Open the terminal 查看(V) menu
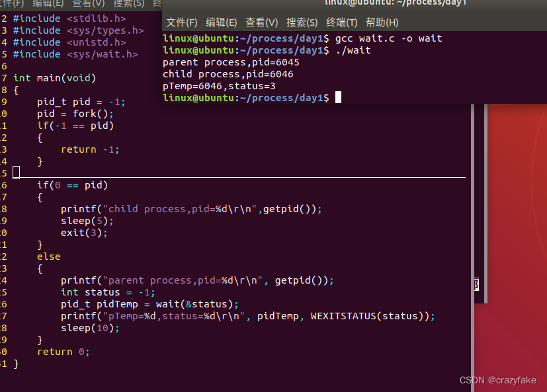 261,22
